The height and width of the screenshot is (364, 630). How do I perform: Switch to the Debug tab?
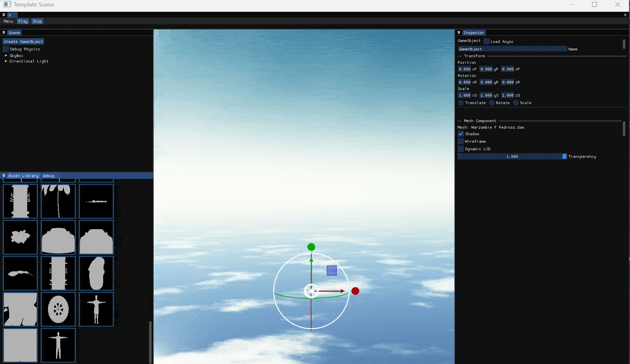tap(48, 176)
